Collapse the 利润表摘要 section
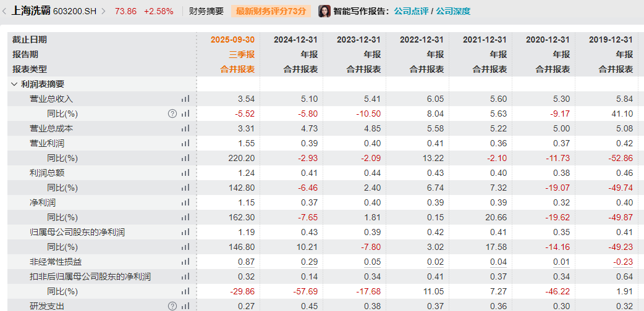Screen dimensions: 644x311 pyautogui.click(x=14, y=84)
